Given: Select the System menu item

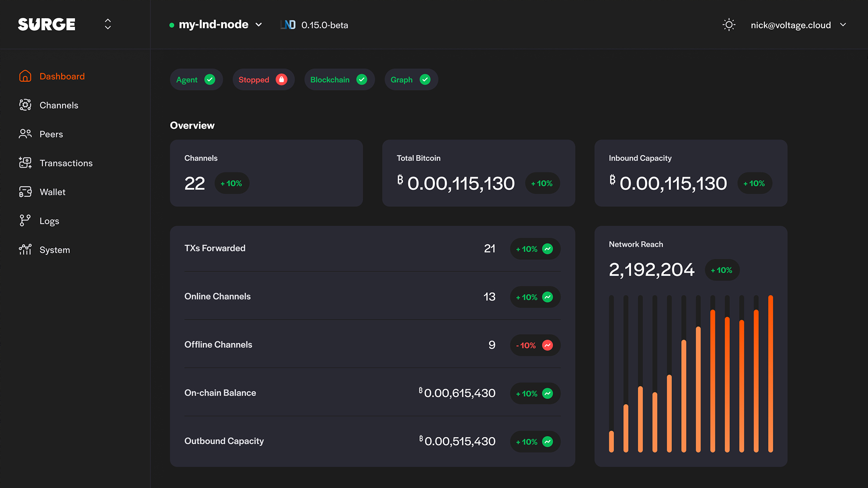Looking at the screenshot, I should click(55, 250).
